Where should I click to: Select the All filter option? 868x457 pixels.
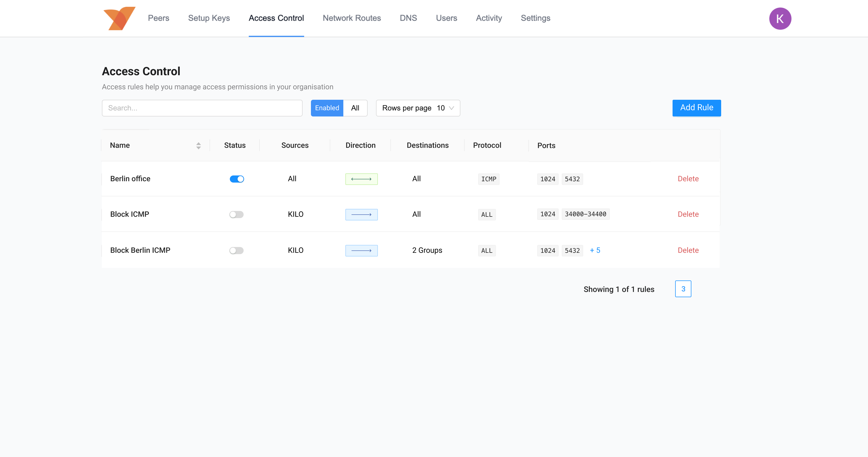coord(355,108)
